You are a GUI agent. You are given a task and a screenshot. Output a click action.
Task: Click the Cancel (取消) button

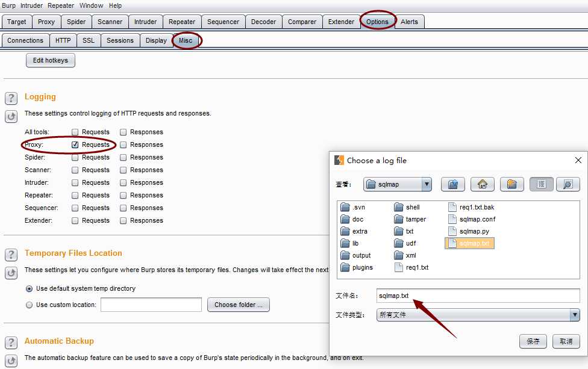click(566, 341)
